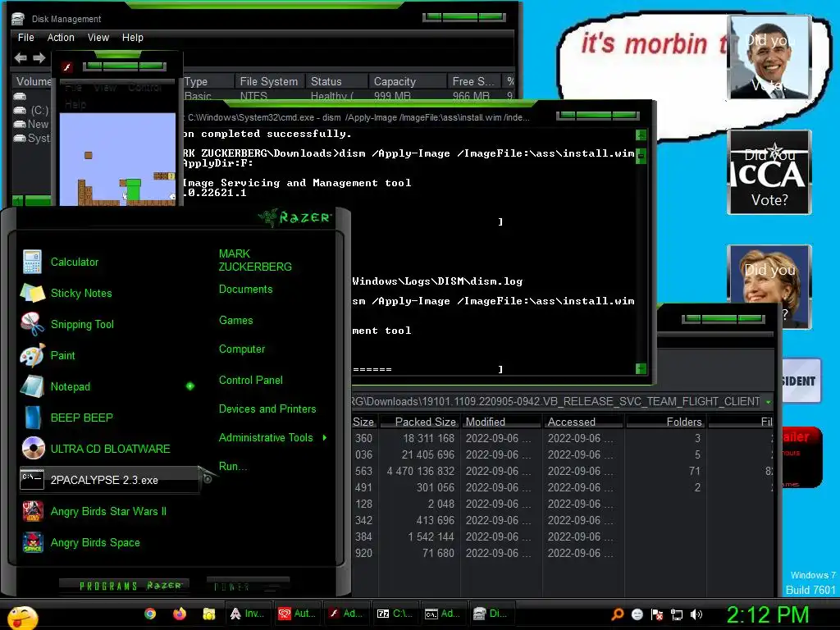
Task: Start Paint from the start menu
Action: point(62,355)
